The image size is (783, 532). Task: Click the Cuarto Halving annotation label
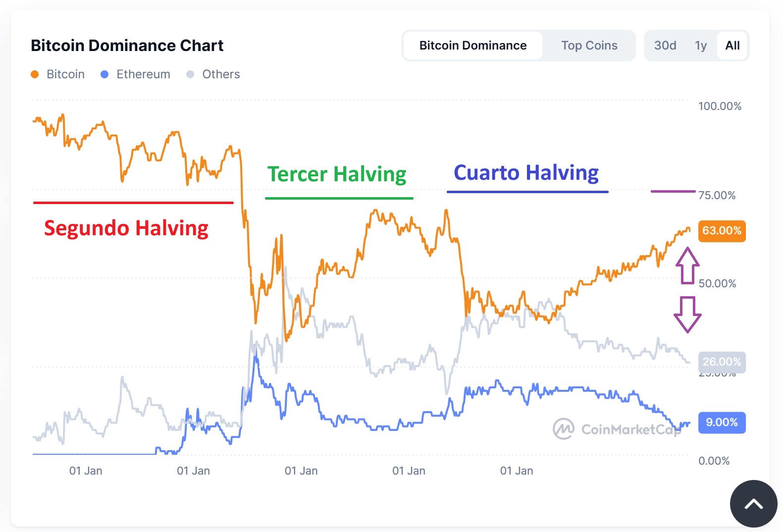point(526,173)
